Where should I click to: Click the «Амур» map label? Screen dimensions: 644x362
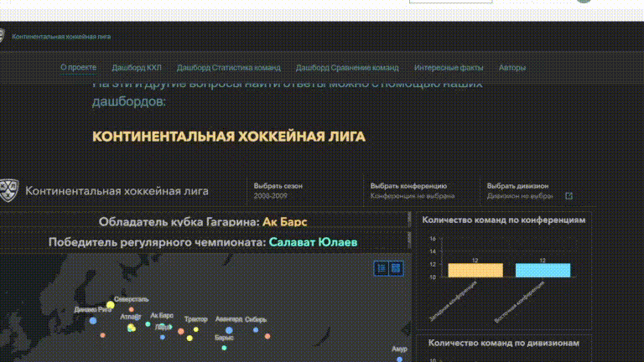tap(399, 349)
